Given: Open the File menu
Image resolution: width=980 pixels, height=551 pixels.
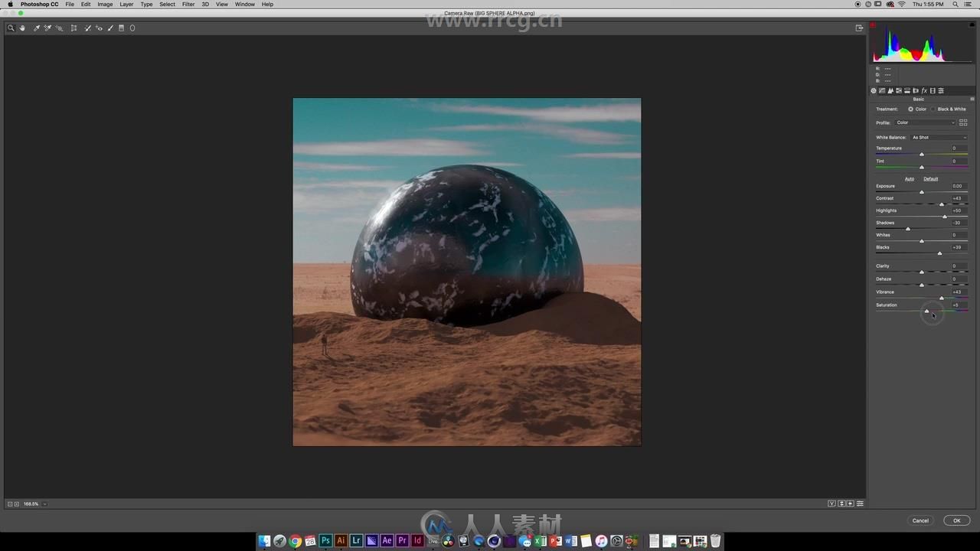Looking at the screenshot, I should [x=70, y=5].
